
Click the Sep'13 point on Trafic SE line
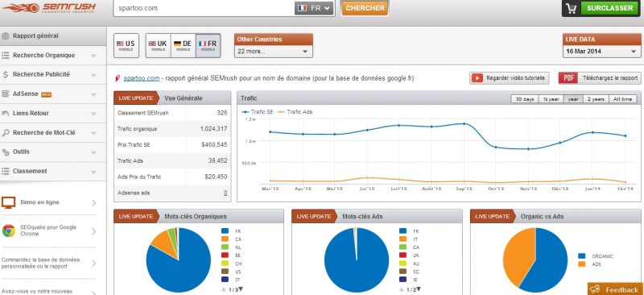coord(464,123)
